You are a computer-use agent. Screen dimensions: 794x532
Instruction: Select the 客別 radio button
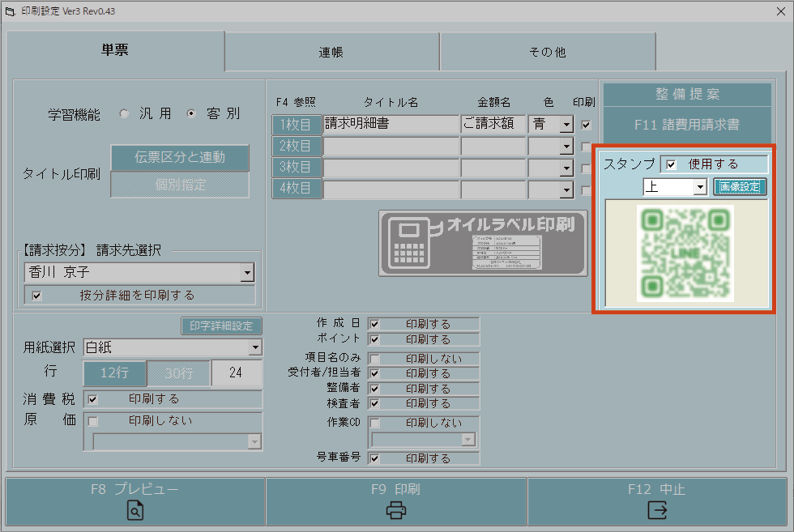point(191,113)
